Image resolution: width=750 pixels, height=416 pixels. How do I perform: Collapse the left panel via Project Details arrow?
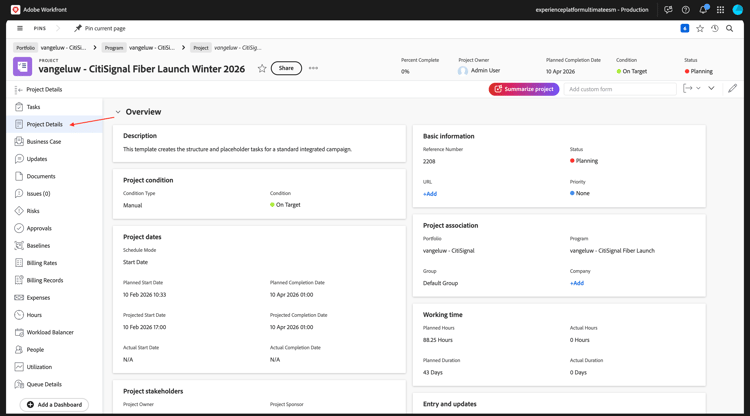(x=18, y=89)
